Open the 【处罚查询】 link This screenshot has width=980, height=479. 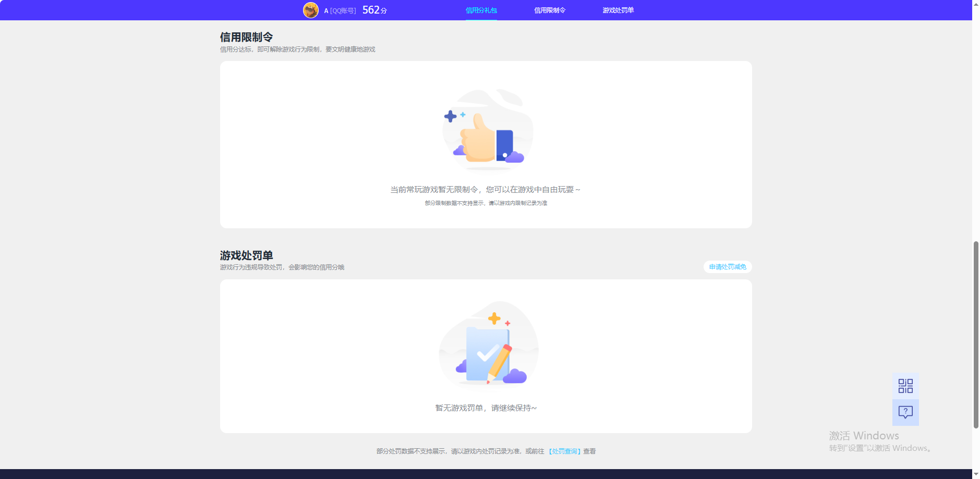pos(564,451)
